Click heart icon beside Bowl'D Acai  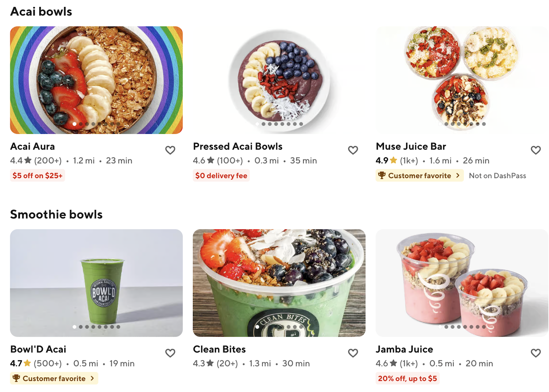click(x=170, y=353)
